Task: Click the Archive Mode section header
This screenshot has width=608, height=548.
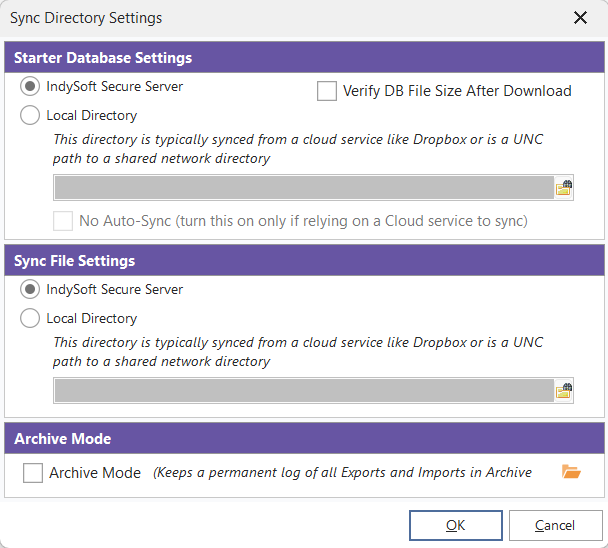Action: tap(63, 439)
